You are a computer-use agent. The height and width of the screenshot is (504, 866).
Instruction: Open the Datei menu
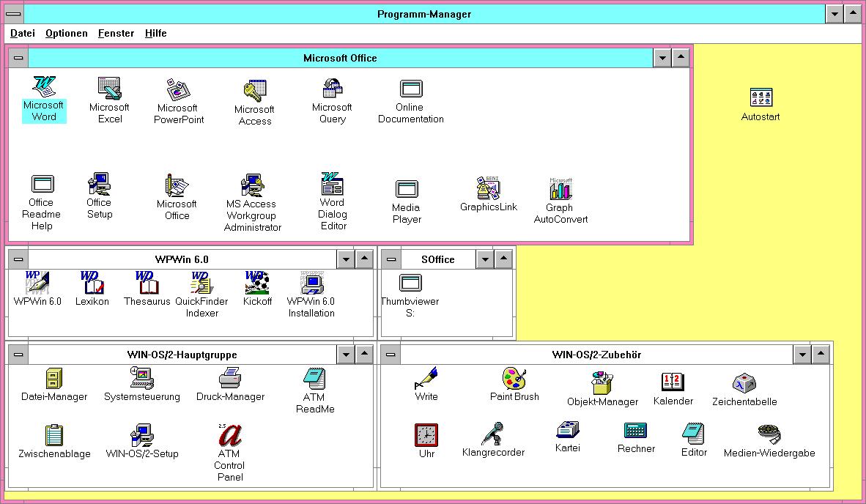(x=23, y=33)
